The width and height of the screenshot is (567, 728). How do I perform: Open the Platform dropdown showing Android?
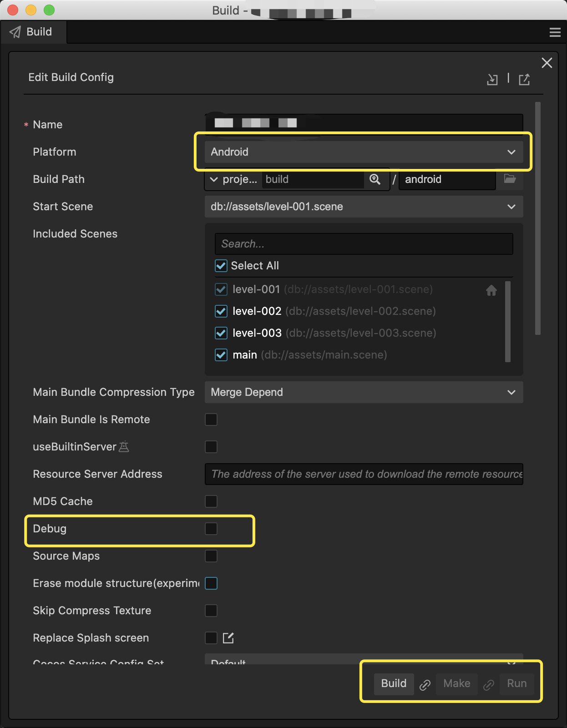click(x=364, y=152)
